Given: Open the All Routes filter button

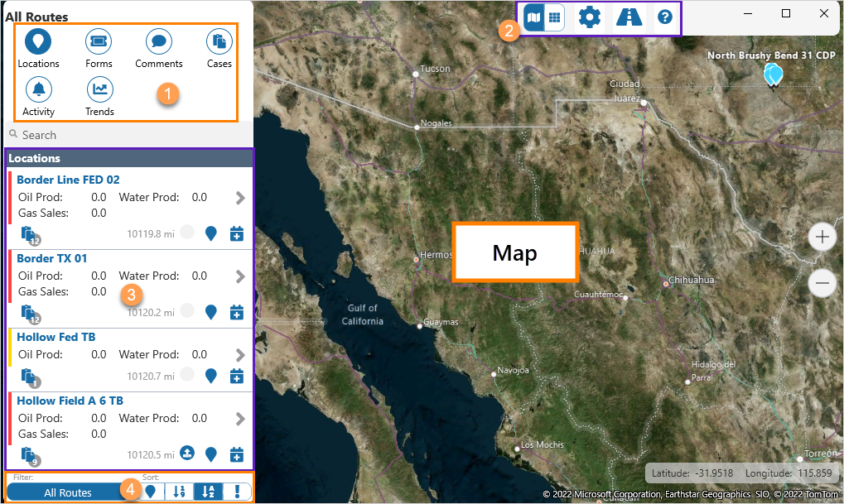Looking at the screenshot, I should [68, 492].
